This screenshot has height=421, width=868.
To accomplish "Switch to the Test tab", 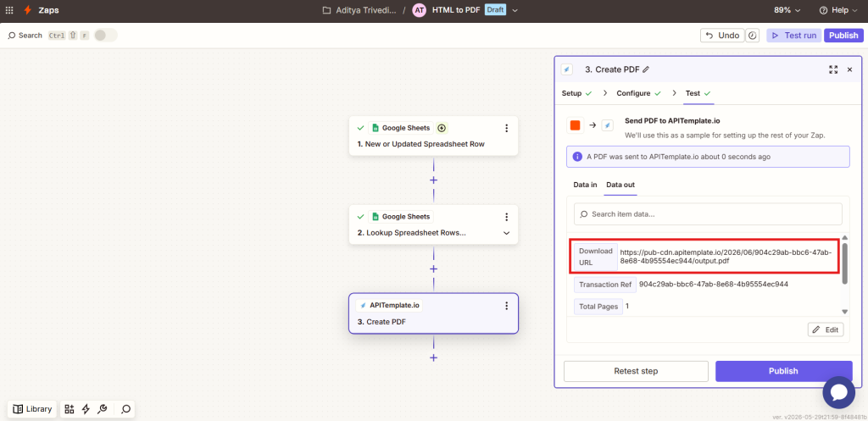I will pos(698,93).
